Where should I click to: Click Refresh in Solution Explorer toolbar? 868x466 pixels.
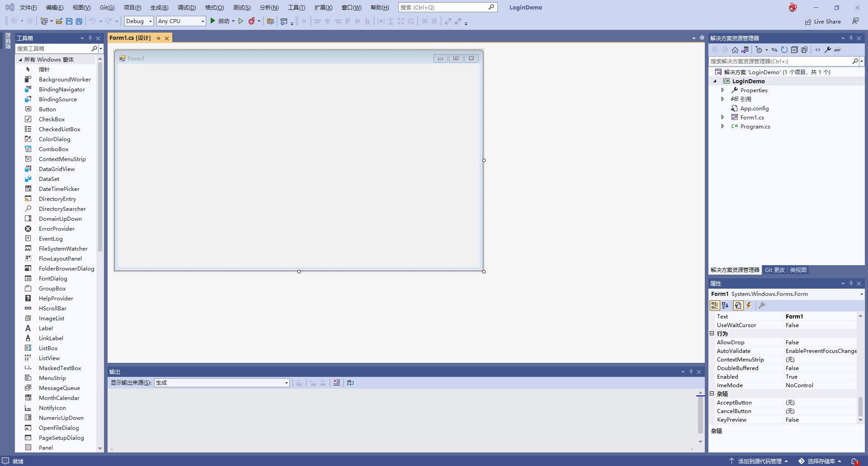[x=784, y=50]
